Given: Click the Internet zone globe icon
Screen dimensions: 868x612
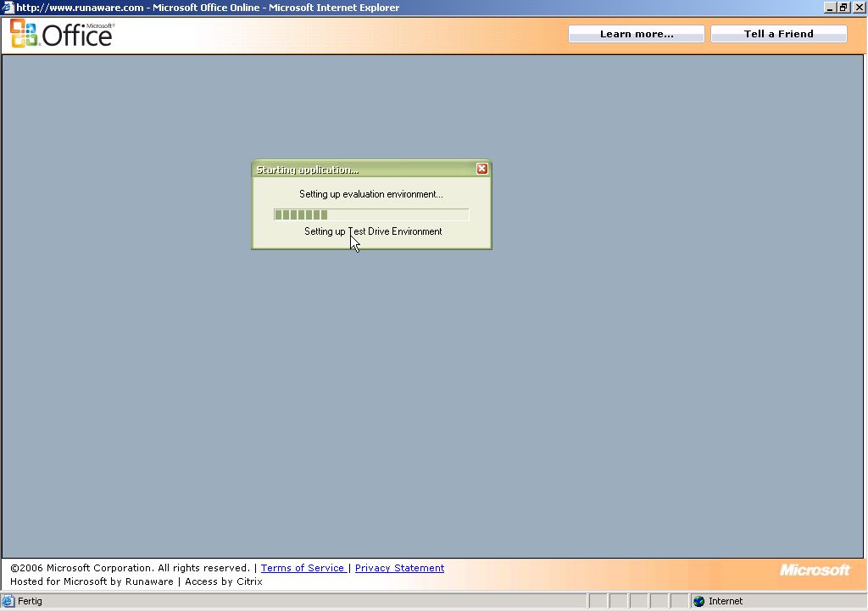Looking at the screenshot, I should [x=698, y=601].
